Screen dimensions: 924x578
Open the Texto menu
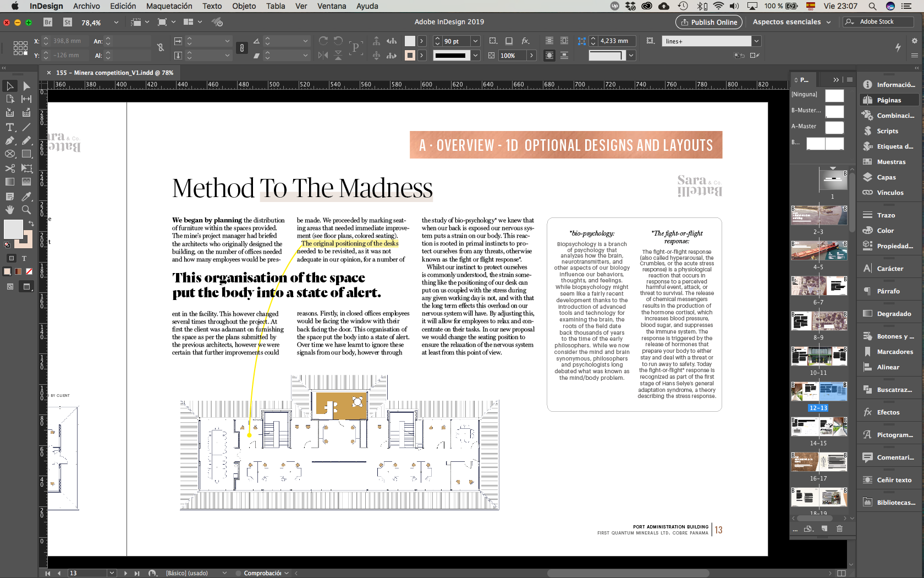pyautogui.click(x=212, y=6)
